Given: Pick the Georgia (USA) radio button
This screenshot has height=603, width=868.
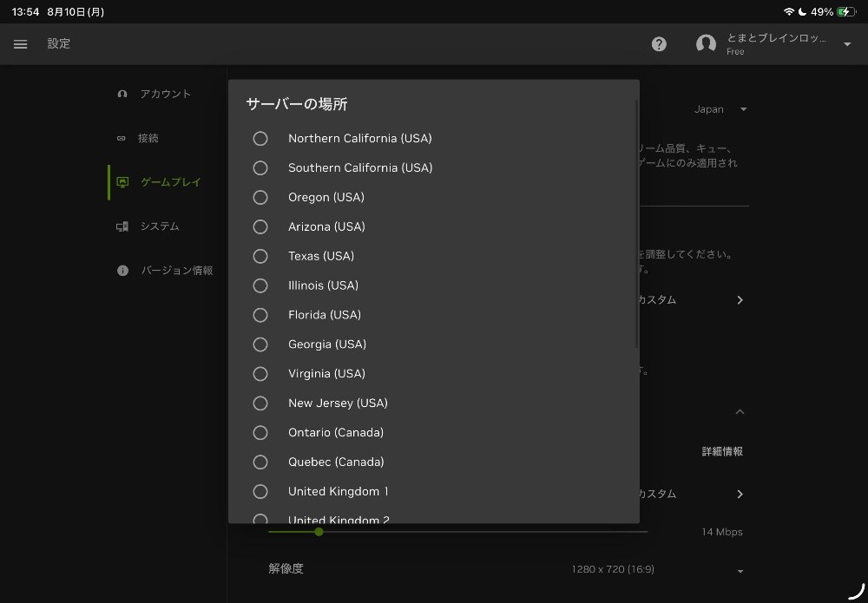Looking at the screenshot, I should (260, 344).
